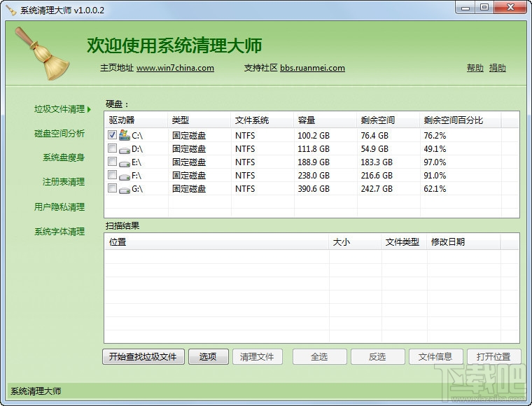Image resolution: width=532 pixels, height=406 pixels.
Task: Switch to 系统盘瘦身 section
Action: 64,157
